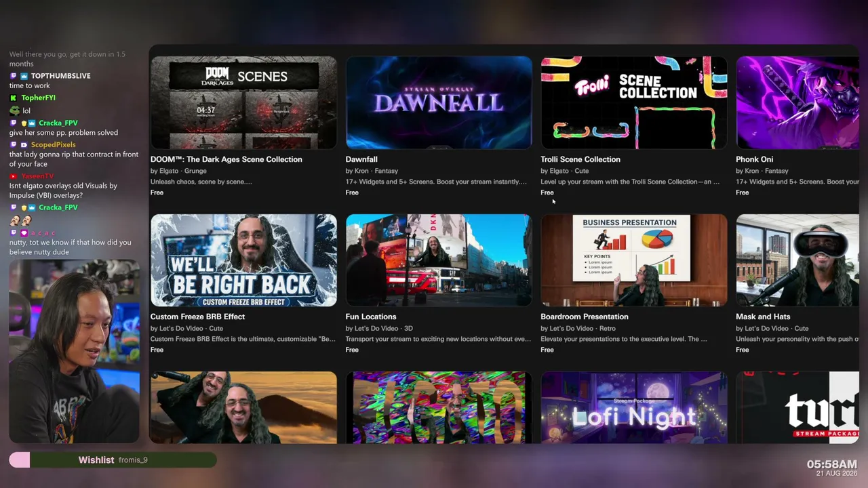Open the psychedelic colorful pattern thumbnail
The height and width of the screenshot is (488, 868).
439,407
